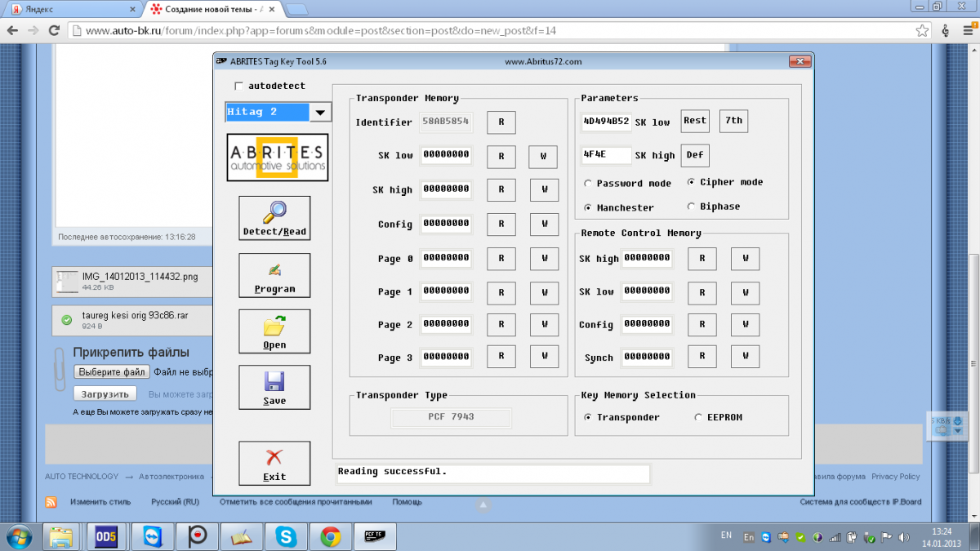Image resolution: width=980 pixels, height=551 pixels.
Task: Read the transponder Identifier with R
Action: click(501, 122)
